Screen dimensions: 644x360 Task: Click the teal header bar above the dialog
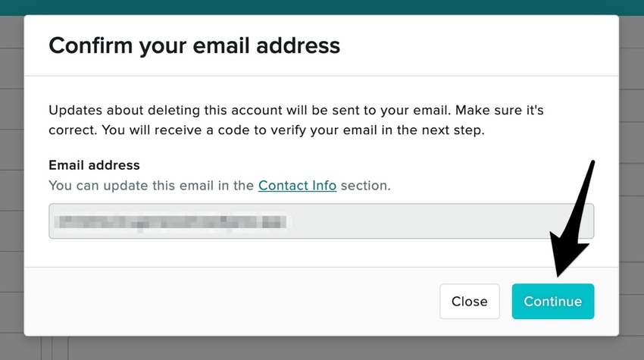322,7
